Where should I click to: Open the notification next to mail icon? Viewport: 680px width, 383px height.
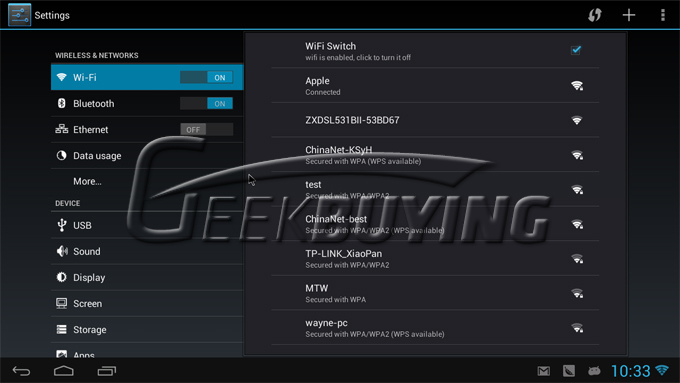click(x=569, y=371)
